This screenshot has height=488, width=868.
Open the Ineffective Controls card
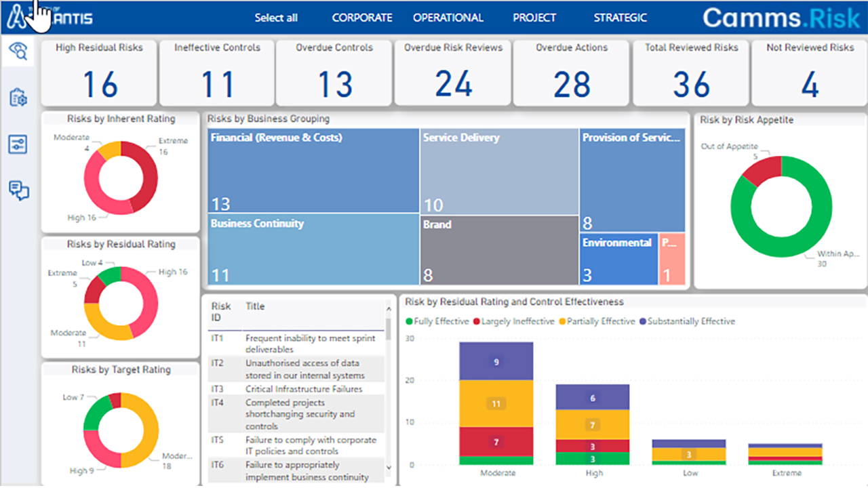pos(217,72)
